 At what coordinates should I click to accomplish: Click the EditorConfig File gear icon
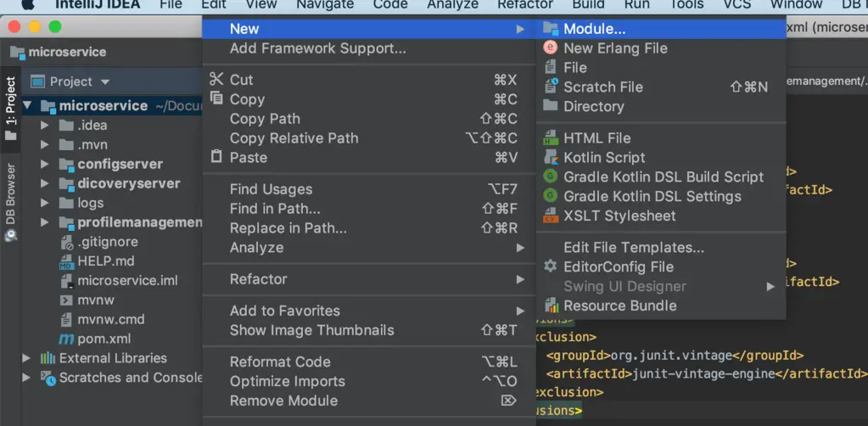click(551, 266)
